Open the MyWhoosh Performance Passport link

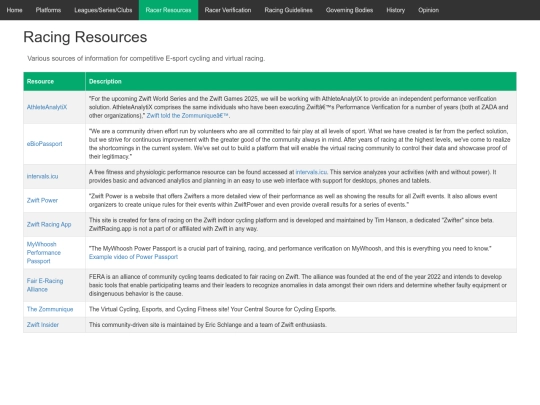(44, 253)
